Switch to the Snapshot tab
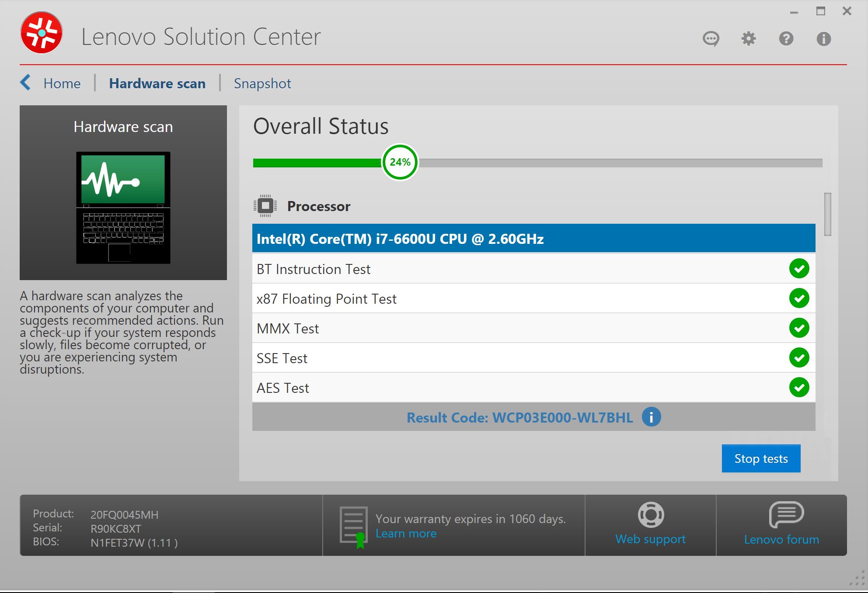 (x=262, y=83)
